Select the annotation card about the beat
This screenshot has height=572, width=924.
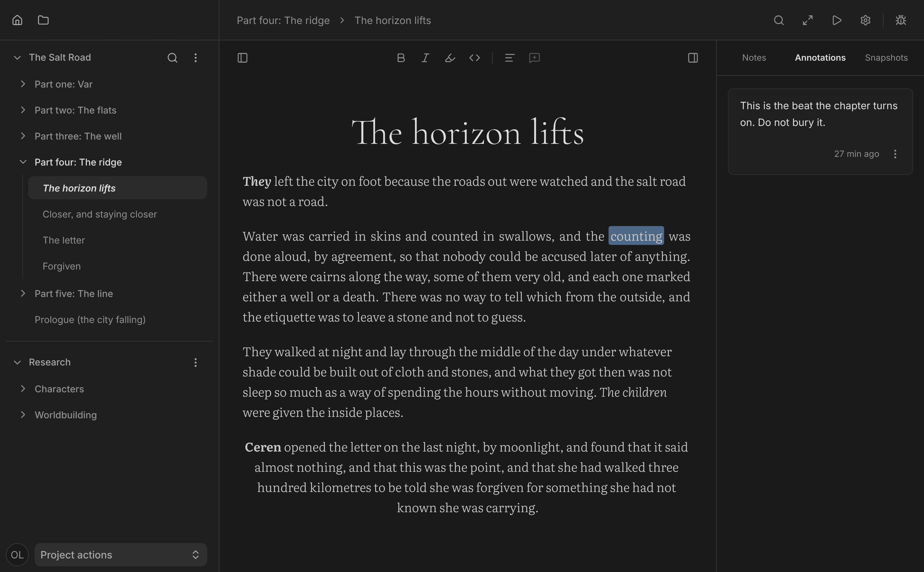pyautogui.click(x=820, y=132)
